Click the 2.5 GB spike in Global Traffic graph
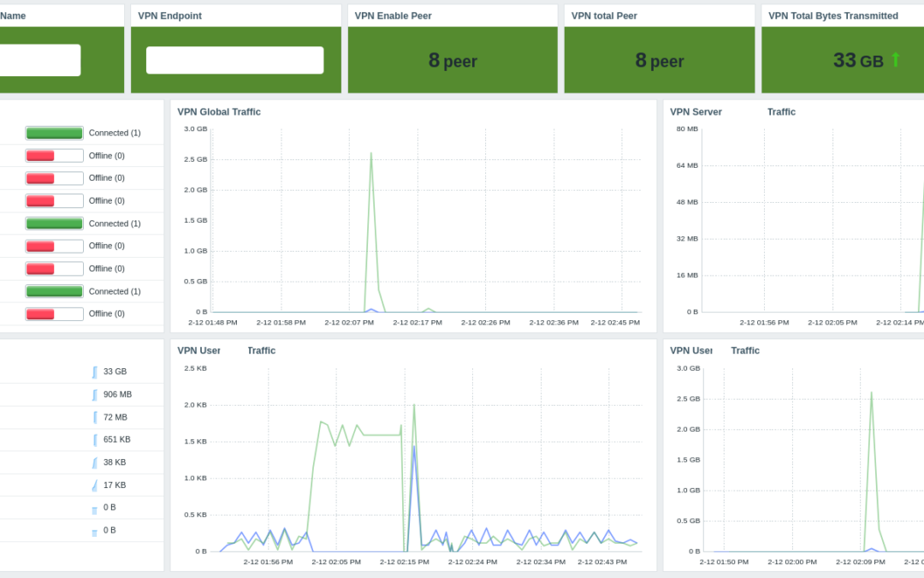The height and width of the screenshot is (578, 924). (x=370, y=155)
